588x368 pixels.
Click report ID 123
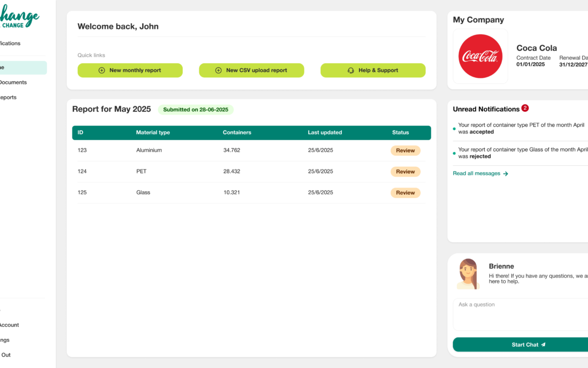82,150
